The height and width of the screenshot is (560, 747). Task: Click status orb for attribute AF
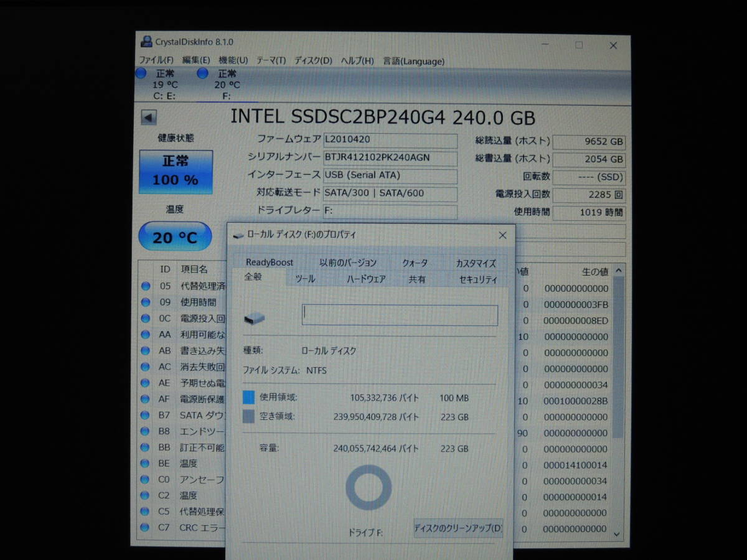pyautogui.click(x=146, y=399)
